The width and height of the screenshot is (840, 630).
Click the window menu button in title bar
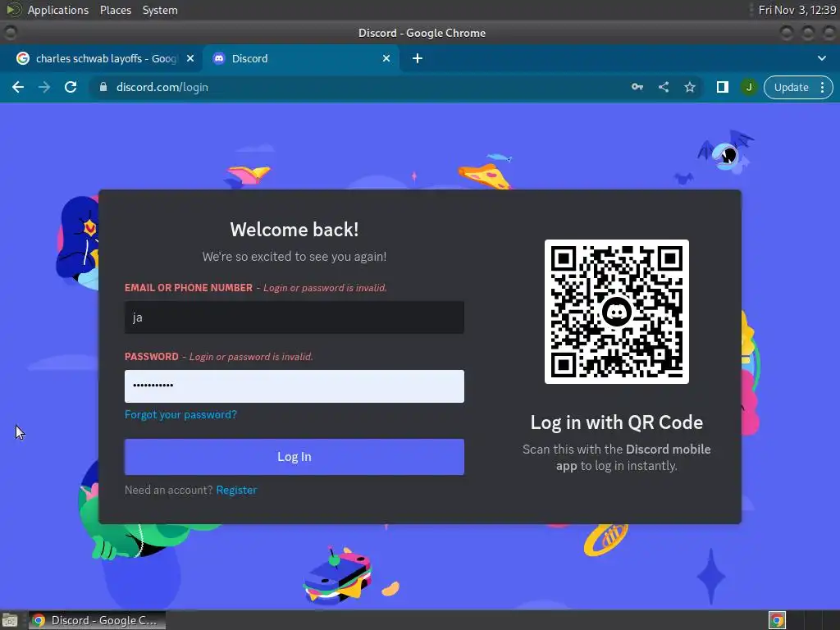(10, 33)
